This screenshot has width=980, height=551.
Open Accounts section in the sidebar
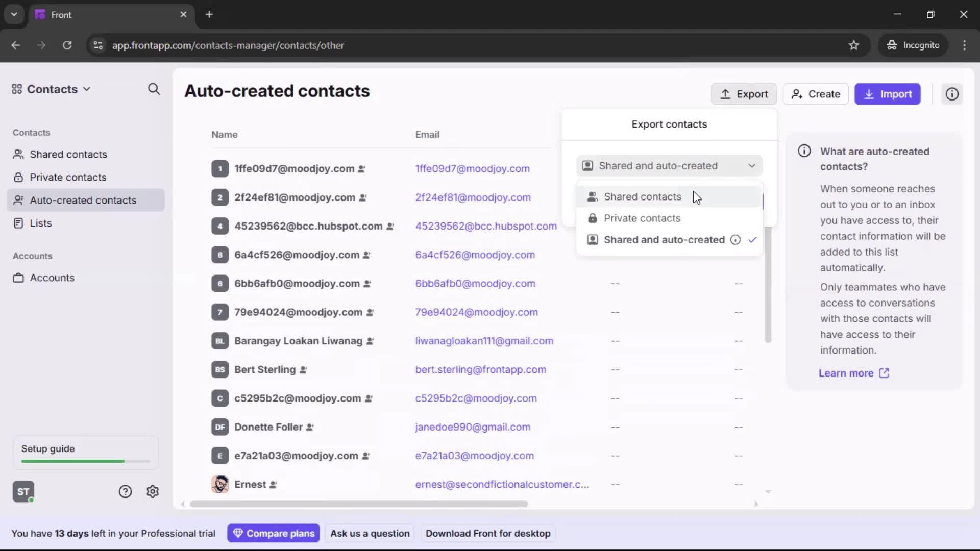(x=51, y=278)
